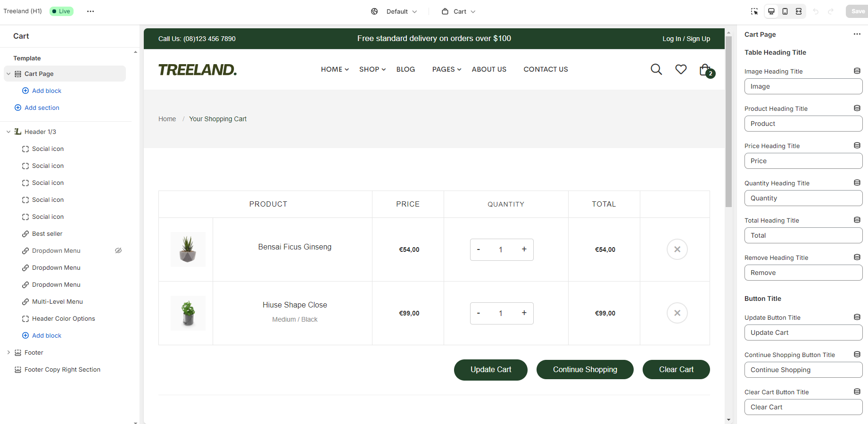
Task: Click Add section in the sidebar
Action: coord(37,108)
